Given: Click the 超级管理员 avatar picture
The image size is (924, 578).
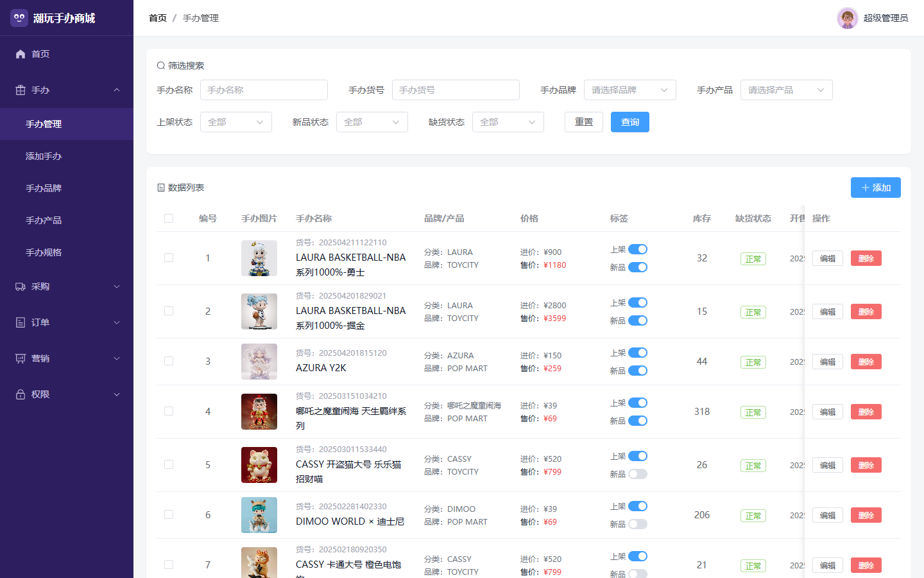Looking at the screenshot, I should point(847,18).
